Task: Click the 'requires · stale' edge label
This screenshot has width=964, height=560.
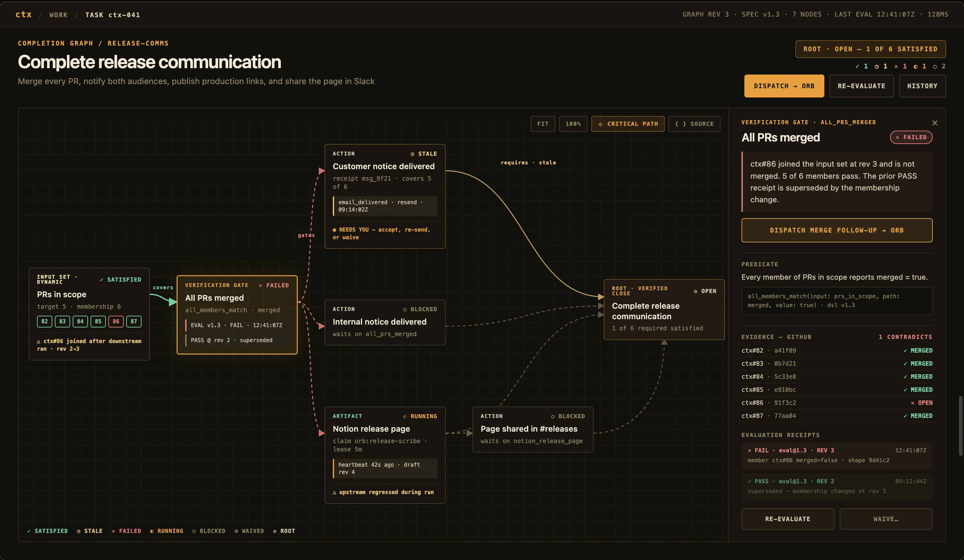Action: 528,162
